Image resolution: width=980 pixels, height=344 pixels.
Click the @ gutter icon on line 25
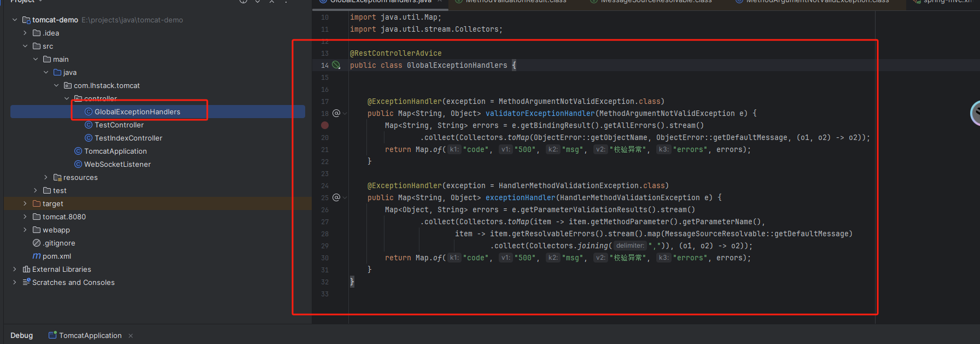pyautogui.click(x=336, y=197)
